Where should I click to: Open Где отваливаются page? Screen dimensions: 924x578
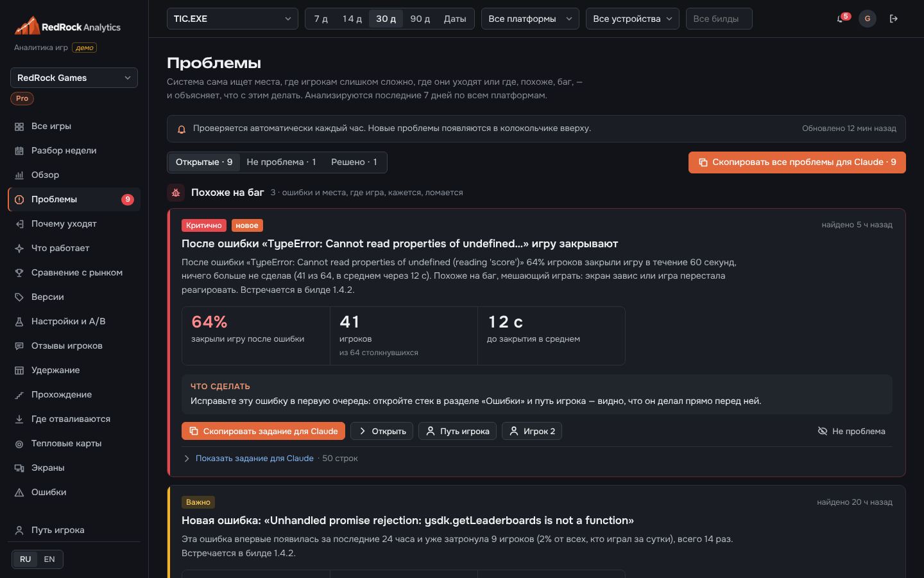point(74,419)
